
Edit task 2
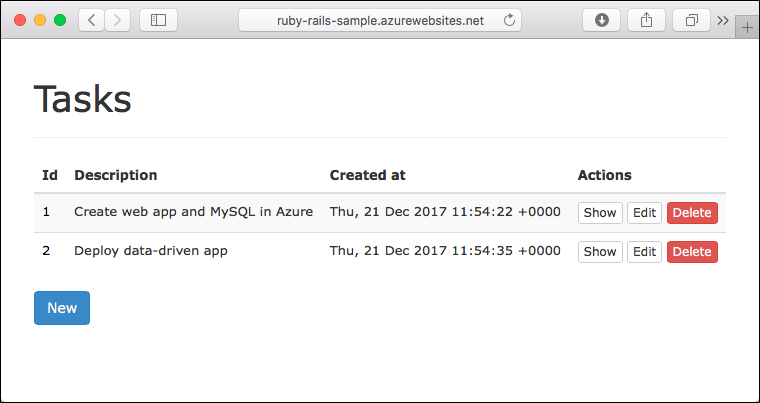tap(645, 252)
